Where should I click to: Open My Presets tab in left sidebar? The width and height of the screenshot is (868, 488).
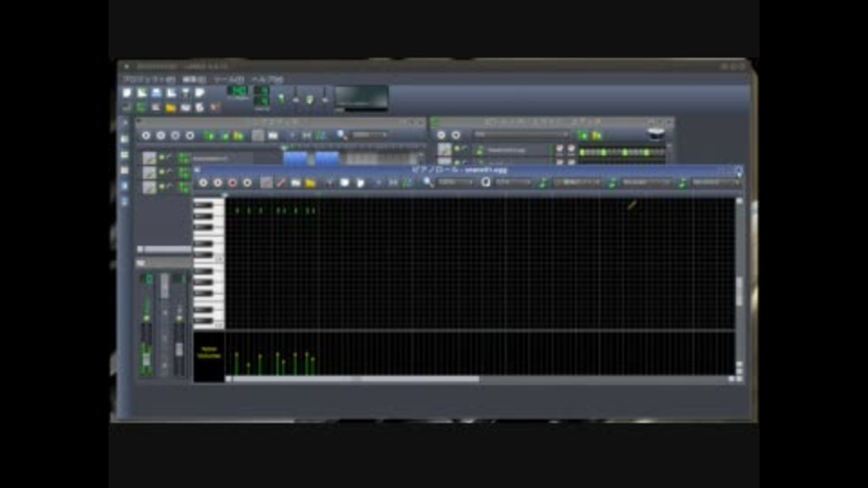point(125,171)
